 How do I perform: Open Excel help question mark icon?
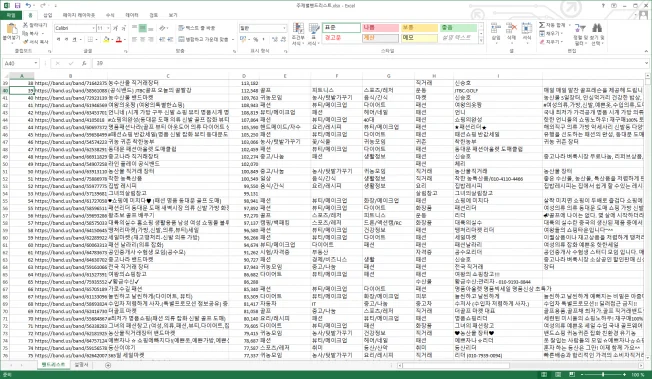[603, 5]
